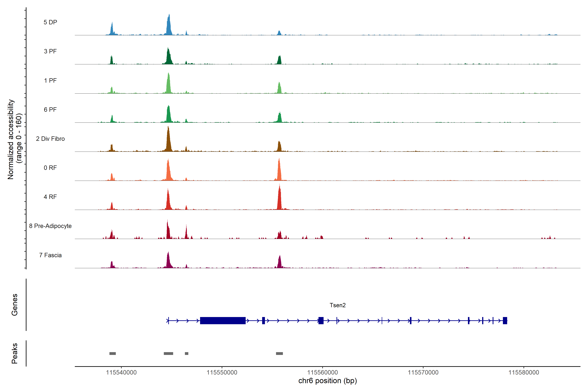The image size is (588, 392).
Task: Click the 5 DP track label
Action: click(x=50, y=22)
